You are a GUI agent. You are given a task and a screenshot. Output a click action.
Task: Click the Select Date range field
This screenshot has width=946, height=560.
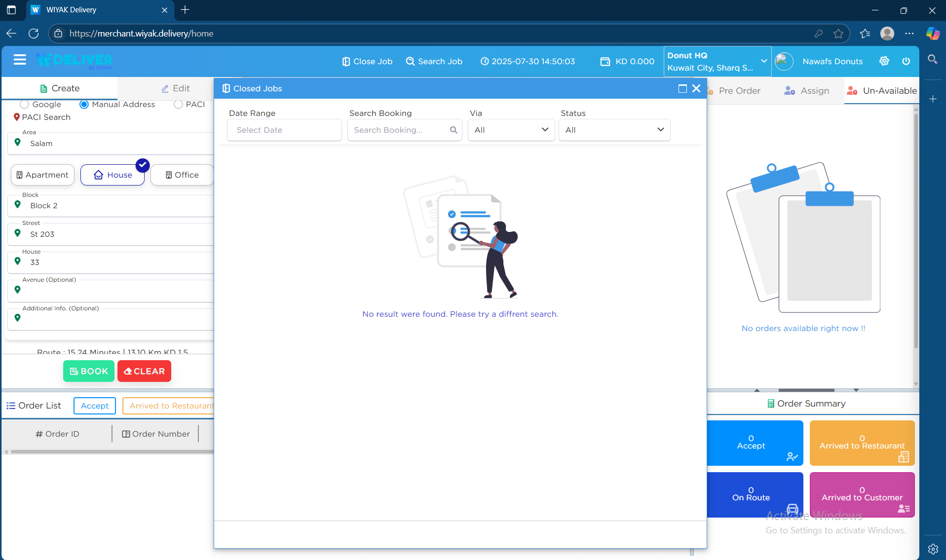284,130
